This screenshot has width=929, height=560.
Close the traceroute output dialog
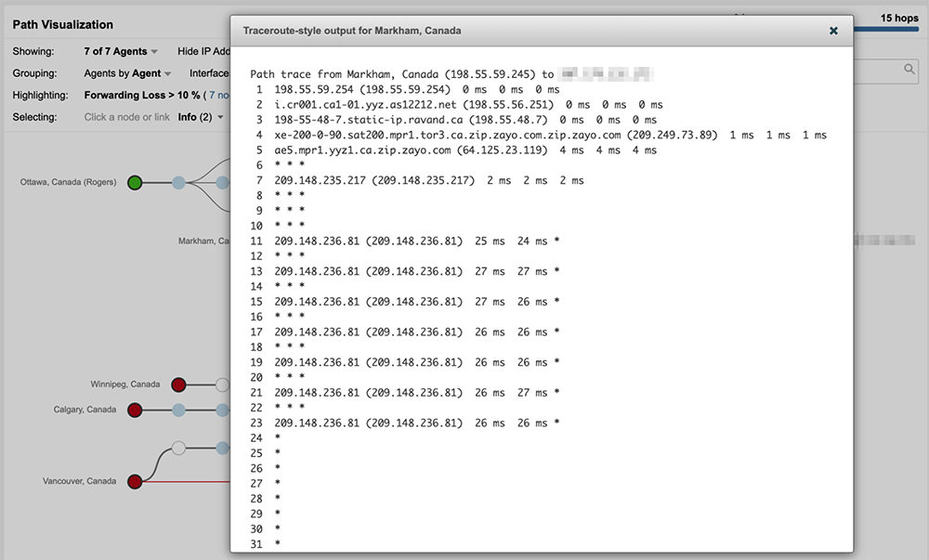(x=833, y=31)
